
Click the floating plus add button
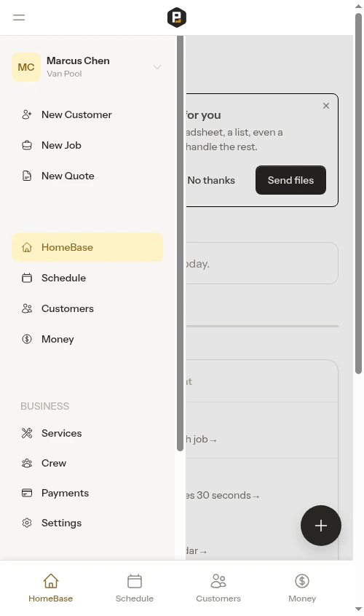[x=321, y=526]
